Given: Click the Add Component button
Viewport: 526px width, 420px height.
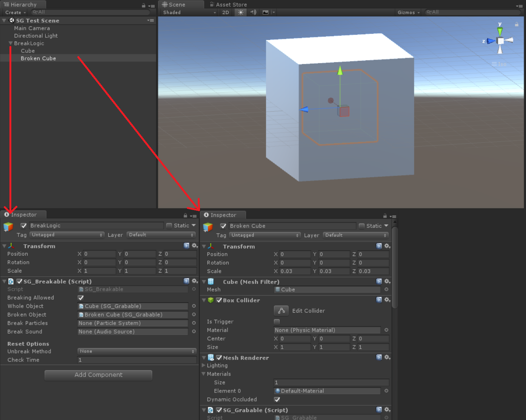Looking at the screenshot, I should pos(98,375).
